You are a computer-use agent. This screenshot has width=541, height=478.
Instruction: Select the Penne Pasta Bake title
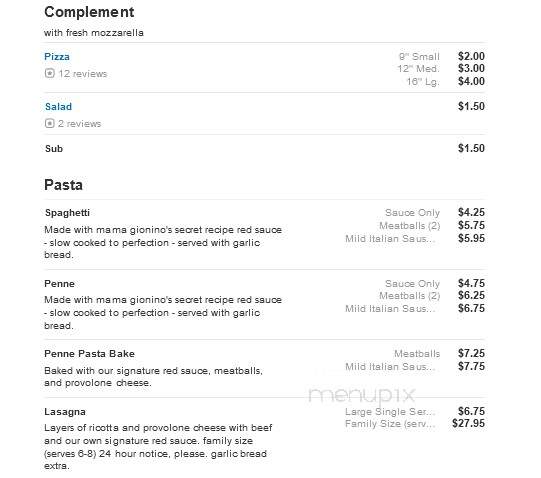(x=89, y=354)
